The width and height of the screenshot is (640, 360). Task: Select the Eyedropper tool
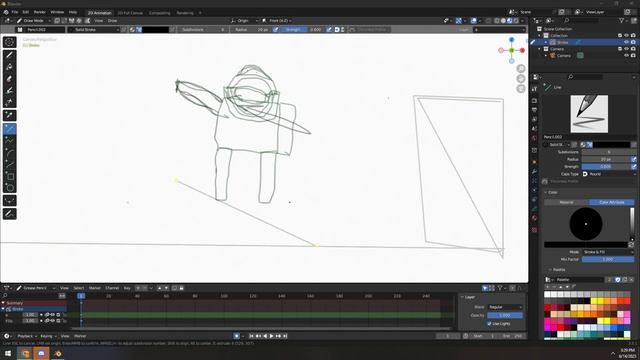pyautogui.click(x=9, y=115)
